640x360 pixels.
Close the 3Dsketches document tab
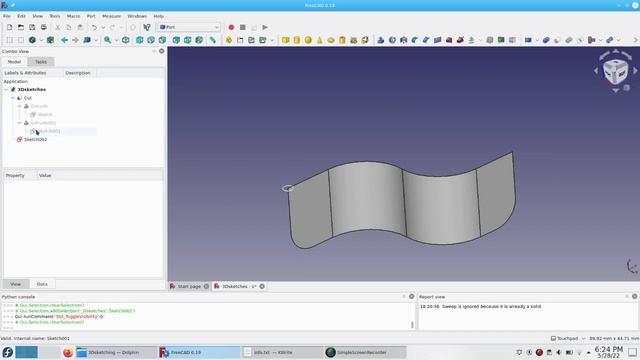point(262,287)
